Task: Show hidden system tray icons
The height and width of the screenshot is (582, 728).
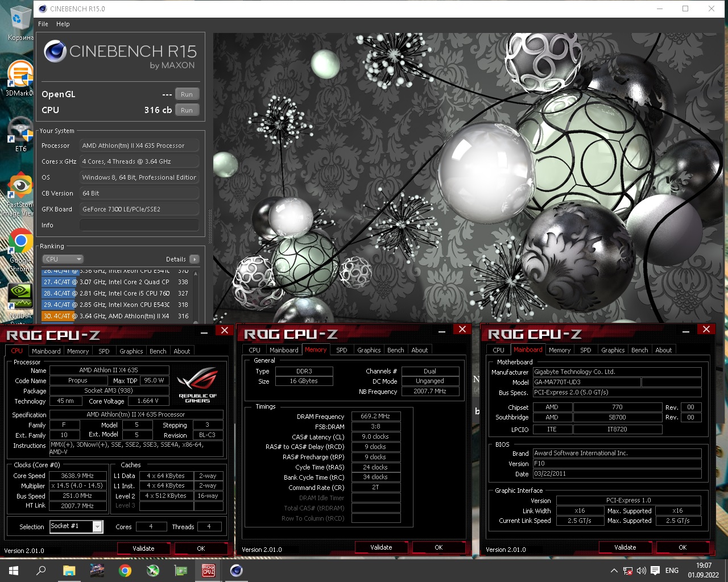Action: [x=614, y=571]
